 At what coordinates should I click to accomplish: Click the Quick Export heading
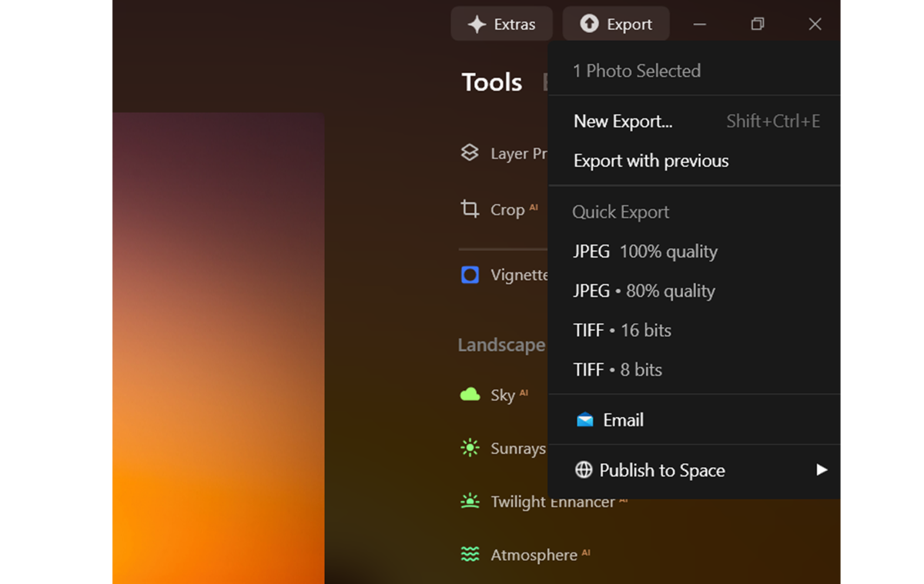[621, 212]
